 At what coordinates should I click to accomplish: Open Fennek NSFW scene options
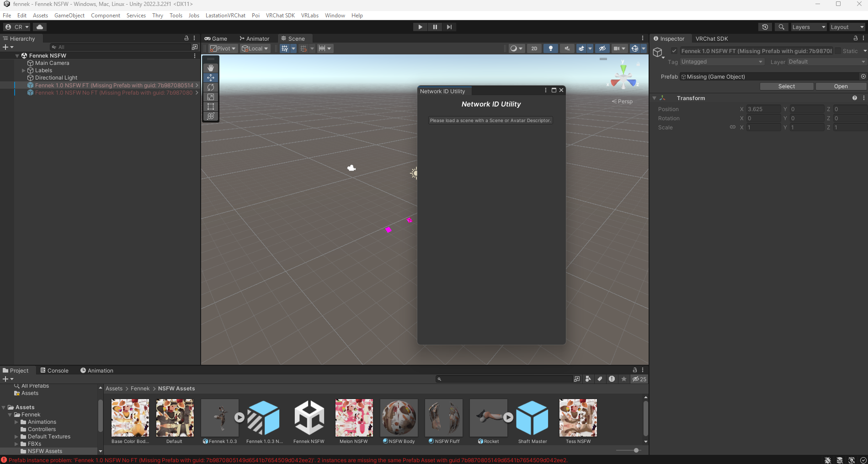[195, 56]
